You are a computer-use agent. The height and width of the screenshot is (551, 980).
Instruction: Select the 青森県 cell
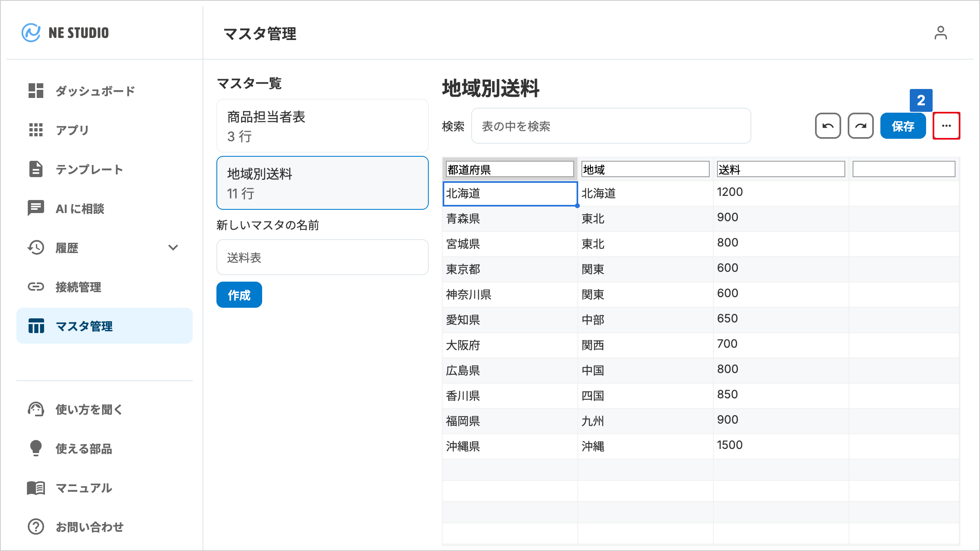(510, 219)
